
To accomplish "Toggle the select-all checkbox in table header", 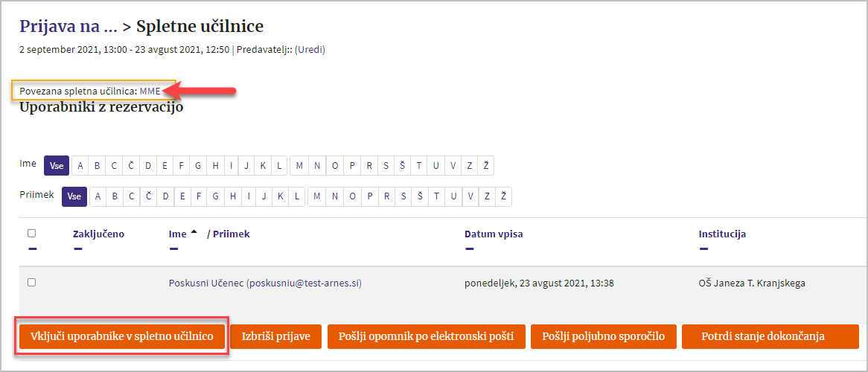I will point(31,234).
